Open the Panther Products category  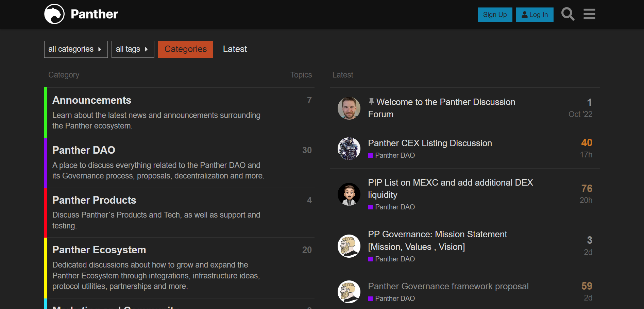94,200
